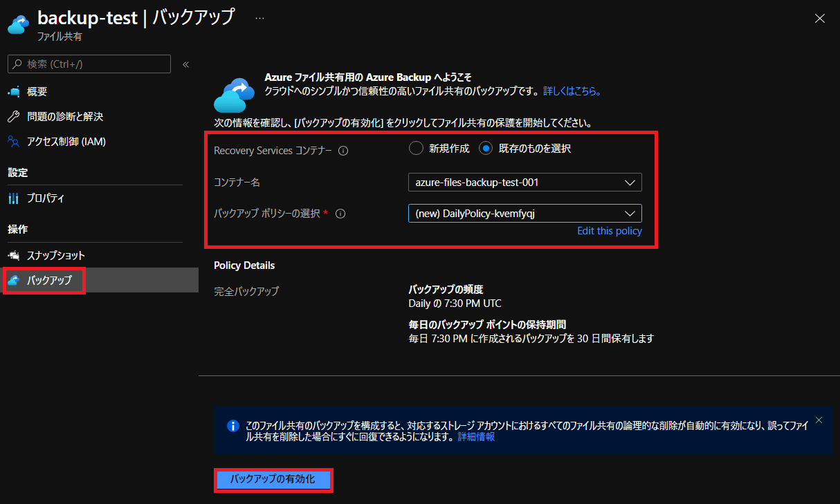Click the search magnifier icon
Screen dimensions: 840x504
18,64
